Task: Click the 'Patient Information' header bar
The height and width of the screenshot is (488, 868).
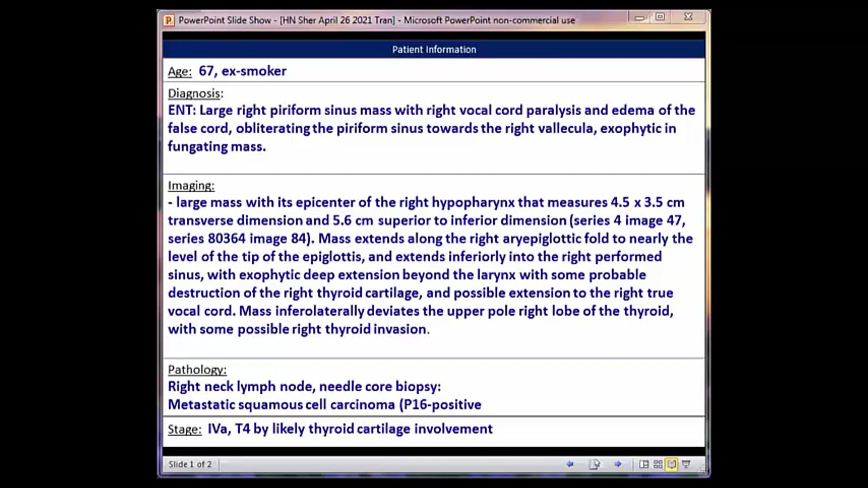Action: pyautogui.click(x=434, y=49)
